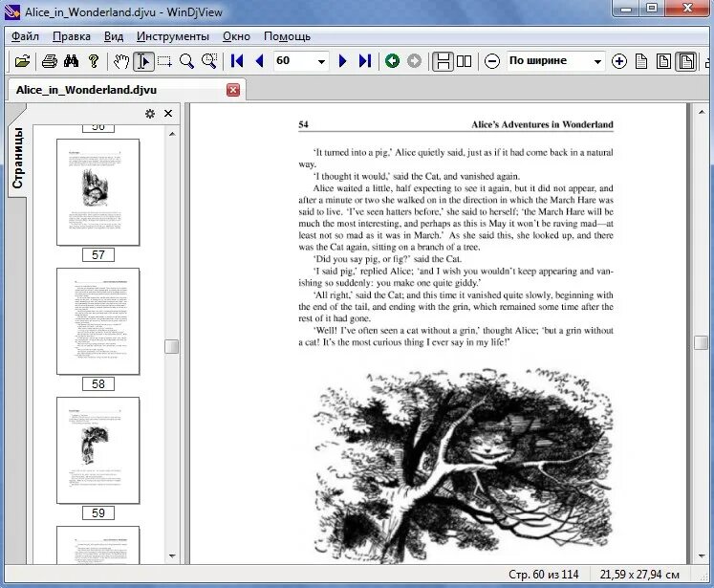
Task: Go to the previous page
Action: click(260, 61)
